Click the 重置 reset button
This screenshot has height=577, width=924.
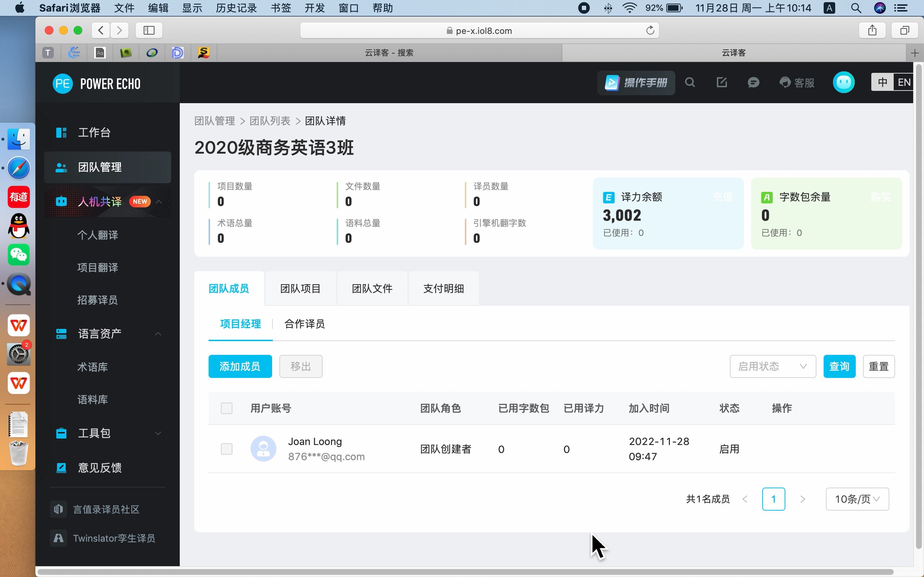(879, 366)
